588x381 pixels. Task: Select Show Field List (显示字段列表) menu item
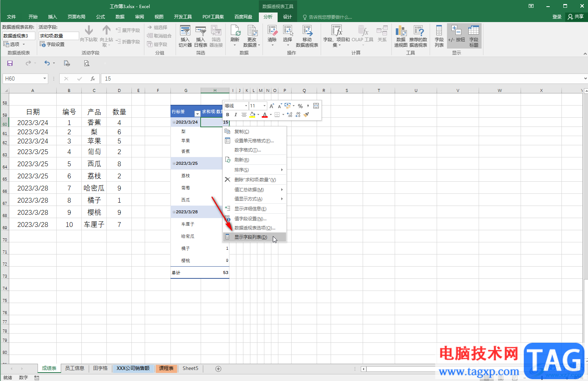click(x=254, y=237)
